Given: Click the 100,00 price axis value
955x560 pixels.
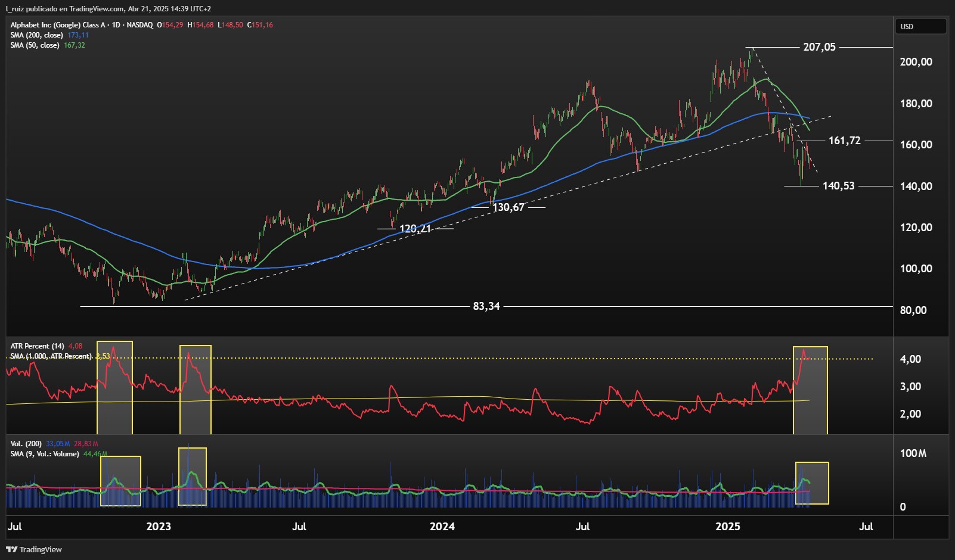Looking at the screenshot, I should point(916,269).
